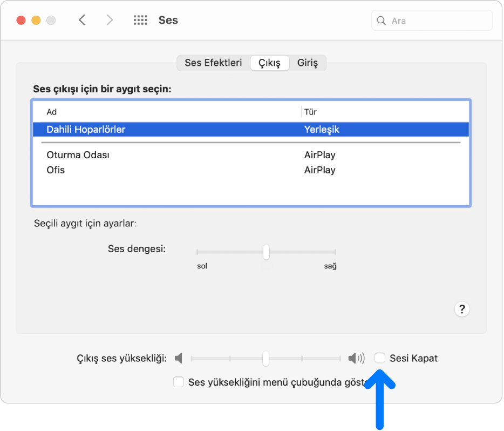Click the low volume speaker icon
Screen dimensions: 504x431
(x=179, y=358)
